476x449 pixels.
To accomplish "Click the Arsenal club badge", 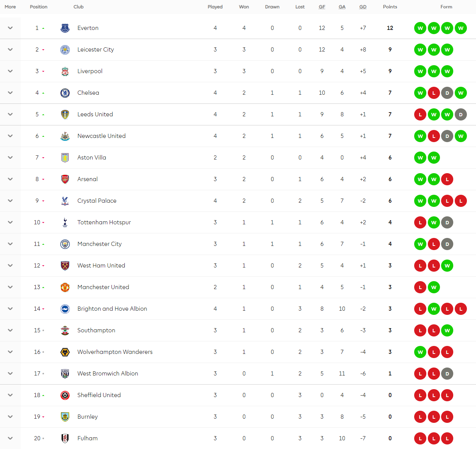I will pos(65,179).
